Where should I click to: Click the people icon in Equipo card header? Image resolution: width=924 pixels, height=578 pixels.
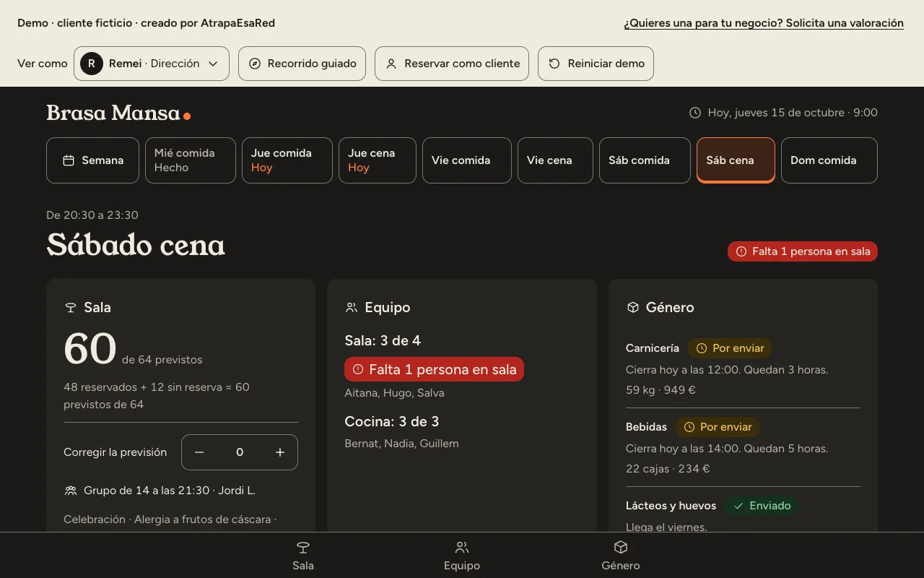pos(352,308)
